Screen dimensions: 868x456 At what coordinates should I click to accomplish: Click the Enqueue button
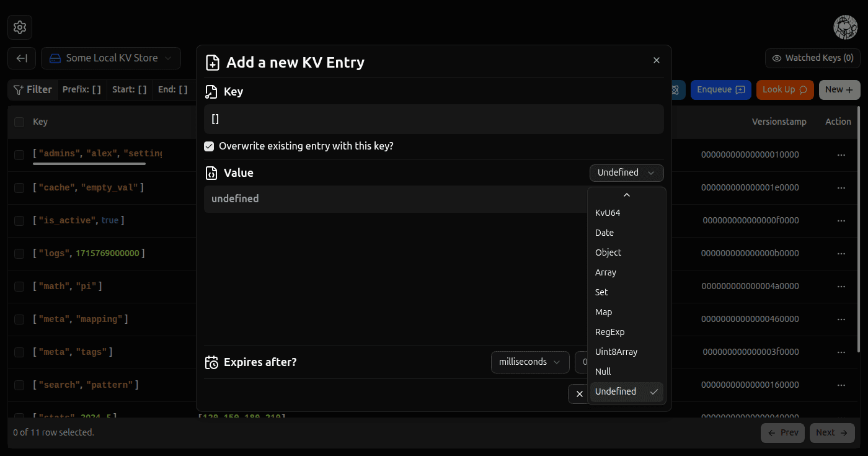pos(720,90)
